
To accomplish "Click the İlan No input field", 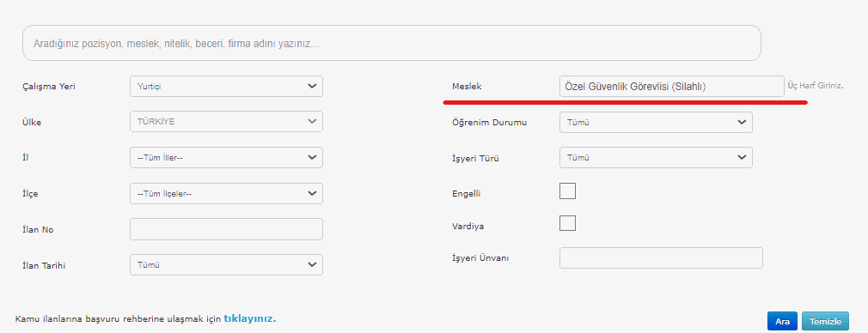I will click(226, 229).
